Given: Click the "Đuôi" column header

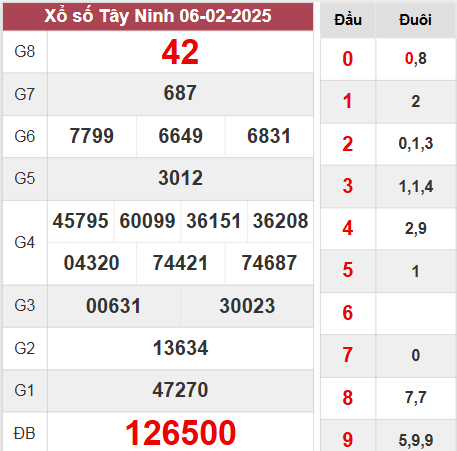Looking at the screenshot, I should 415,20.
